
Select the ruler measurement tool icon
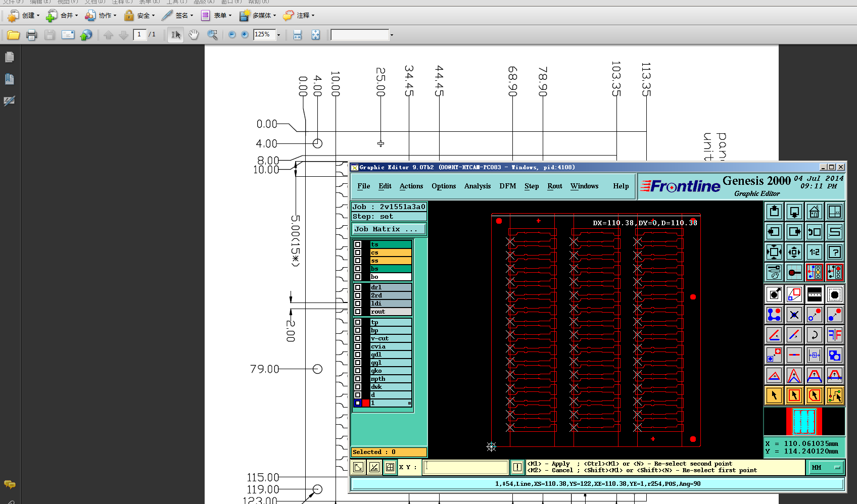pos(814,294)
